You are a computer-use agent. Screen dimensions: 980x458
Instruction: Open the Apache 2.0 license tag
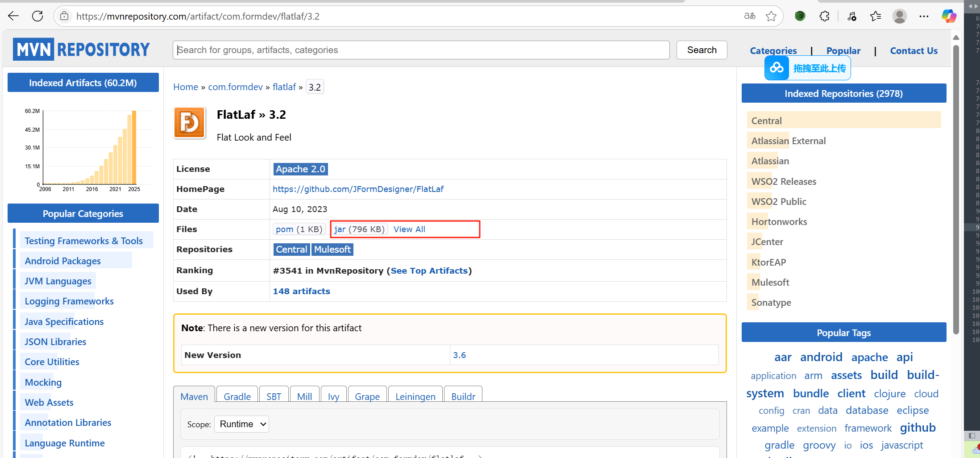click(300, 169)
